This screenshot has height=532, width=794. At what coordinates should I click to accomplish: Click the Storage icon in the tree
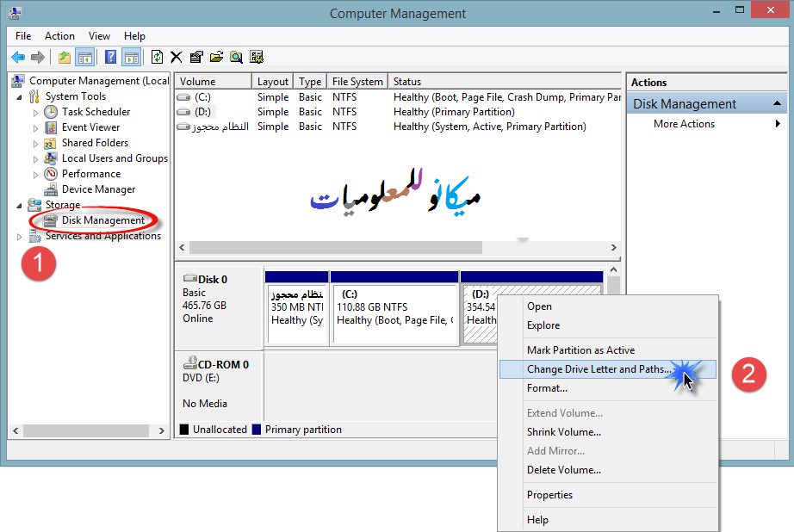[x=34, y=205]
